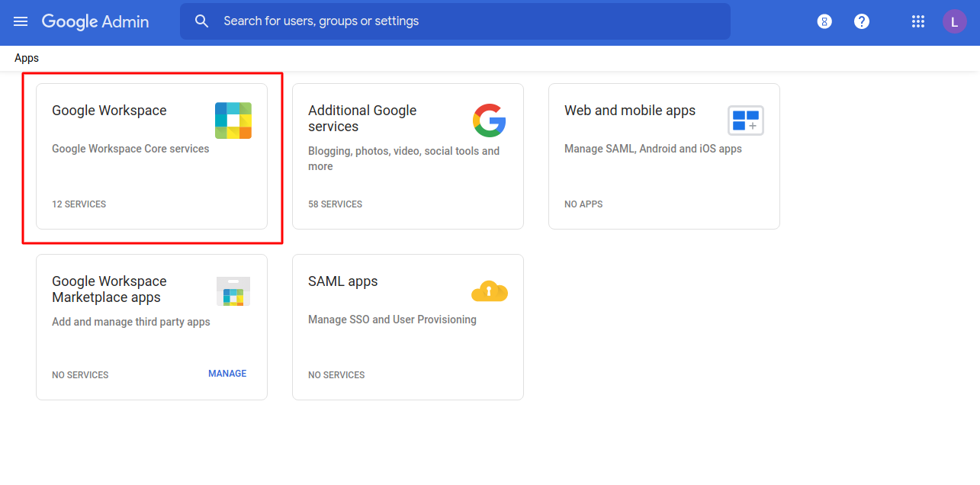Click 'Blogging, photos, video, social tools and more' text
The height and width of the screenshot is (485, 980).
(404, 159)
